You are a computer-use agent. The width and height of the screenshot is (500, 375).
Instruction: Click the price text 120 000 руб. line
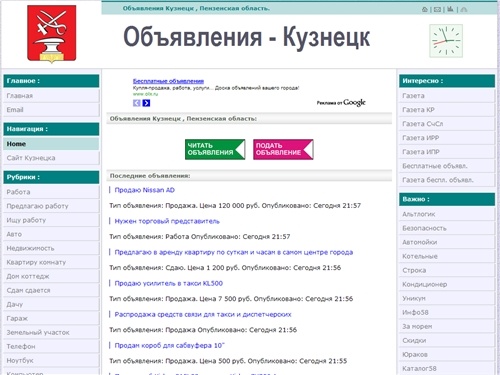tap(235, 206)
